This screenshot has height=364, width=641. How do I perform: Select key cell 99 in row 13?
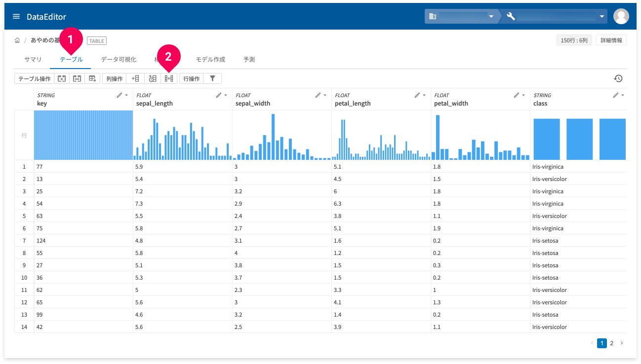point(83,315)
